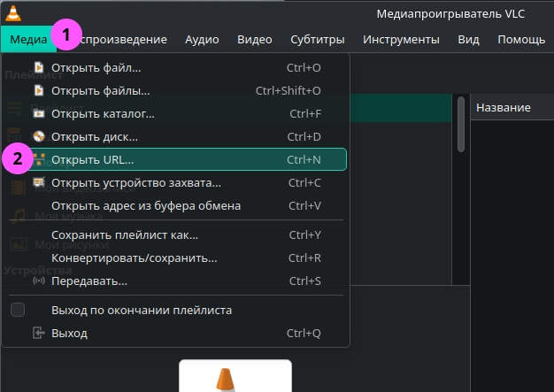
Task: Click the VLC cone icon in title bar
Action: click(x=12, y=12)
